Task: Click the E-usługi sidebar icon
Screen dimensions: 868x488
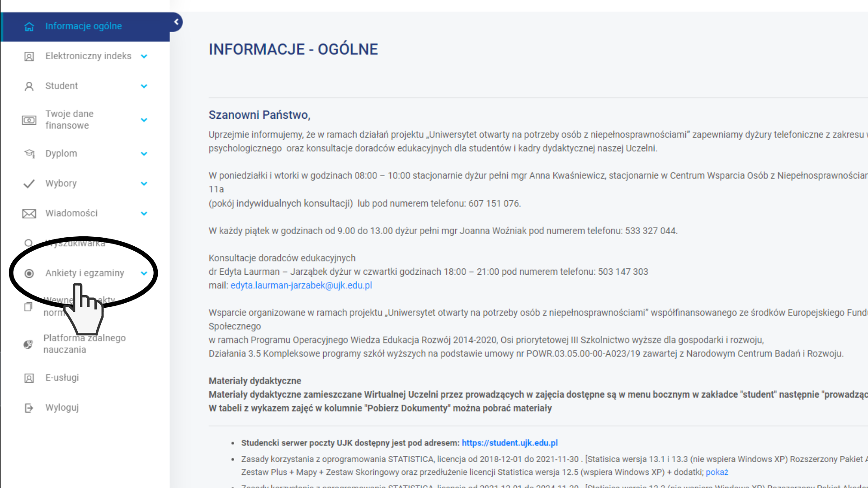Action: coord(29,378)
